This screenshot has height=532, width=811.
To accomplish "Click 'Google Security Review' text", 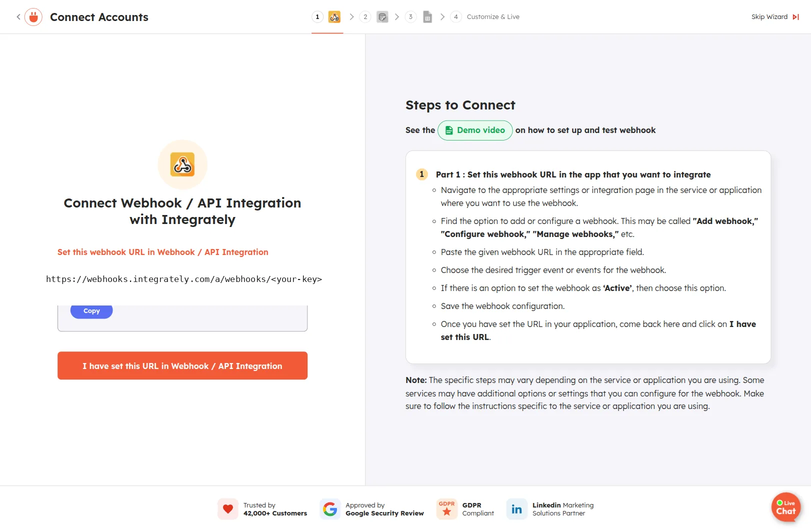I will [x=384, y=513].
